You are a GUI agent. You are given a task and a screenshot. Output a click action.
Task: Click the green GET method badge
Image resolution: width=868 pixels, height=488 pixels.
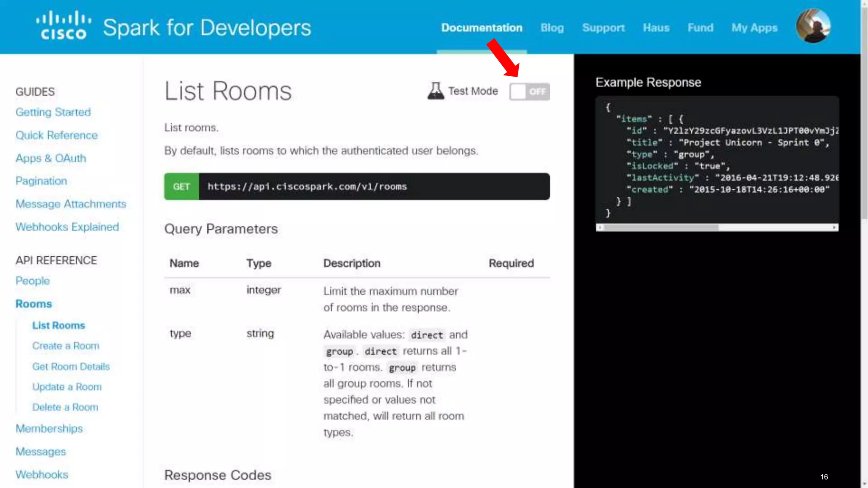point(181,186)
